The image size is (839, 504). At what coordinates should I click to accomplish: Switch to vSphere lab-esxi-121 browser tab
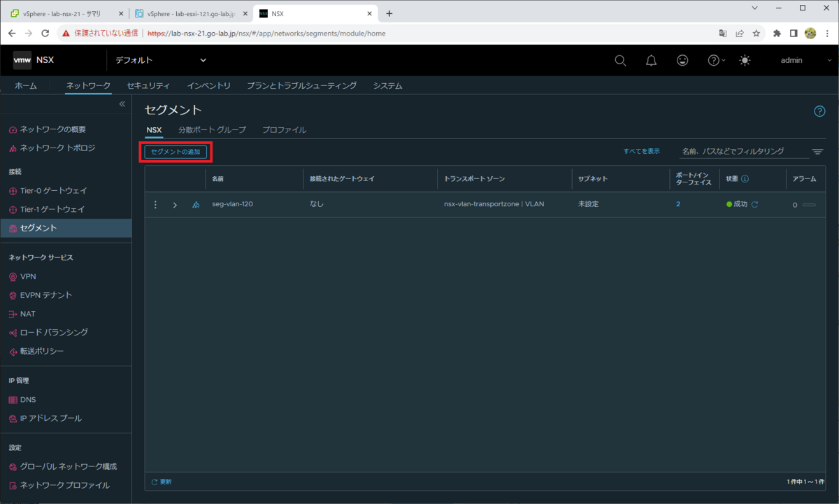click(191, 13)
